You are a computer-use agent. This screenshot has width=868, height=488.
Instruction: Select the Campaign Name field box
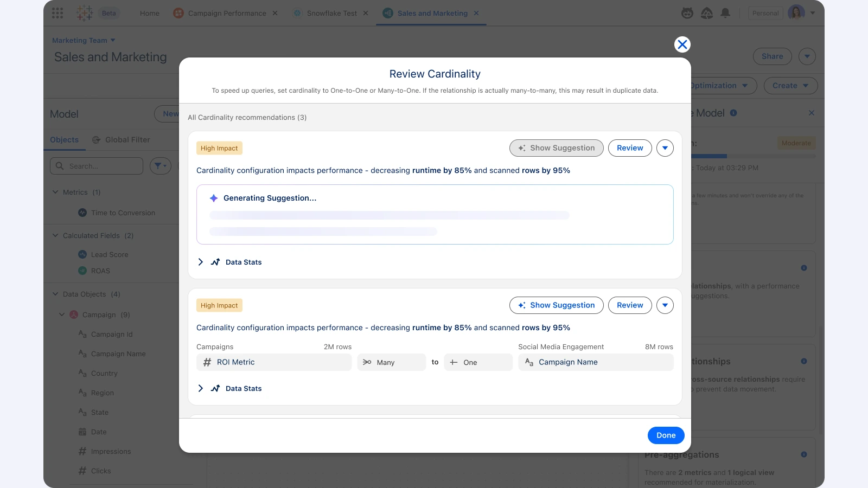[x=596, y=362]
